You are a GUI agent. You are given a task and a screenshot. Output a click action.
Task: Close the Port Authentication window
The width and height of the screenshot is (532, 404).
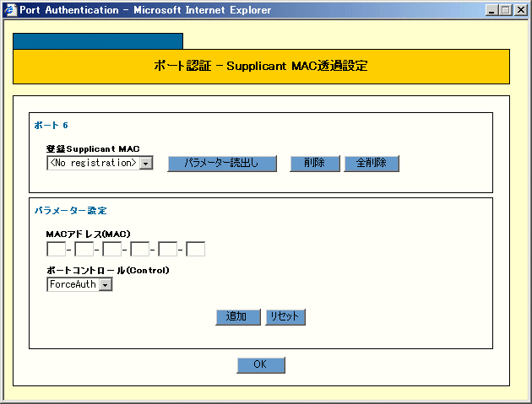tap(521, 10)
